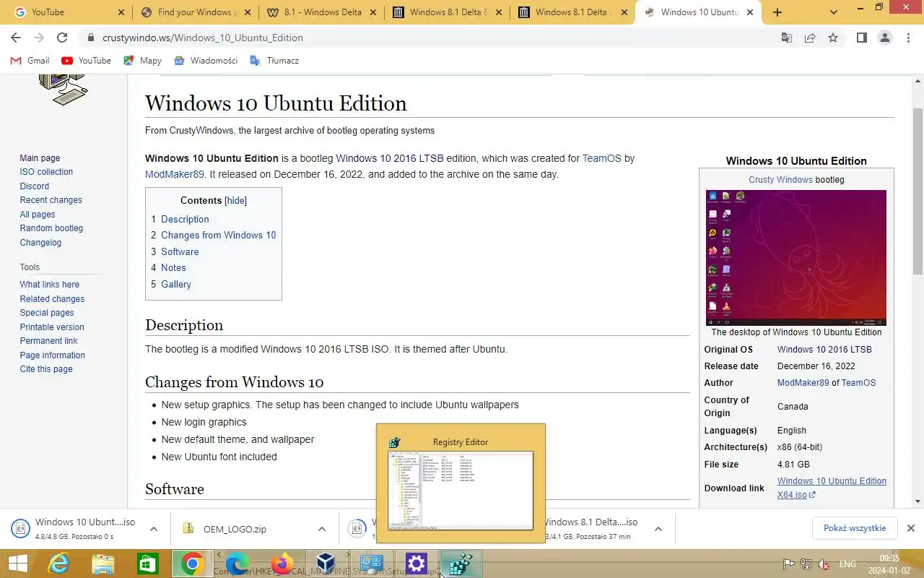924x578 pixels.
Task: Open Windows 10 2016 LTSB in infobox
Action: (x=824, y=350)
